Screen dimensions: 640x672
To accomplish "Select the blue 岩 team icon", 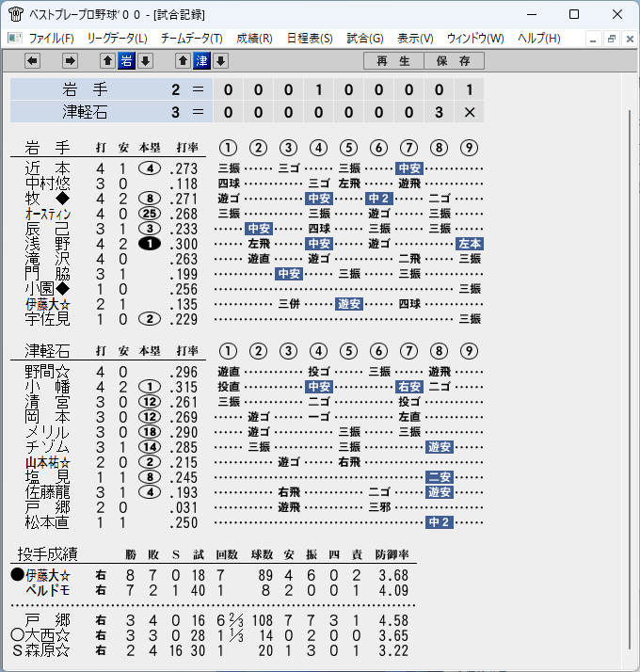I will click(x=126, y=61).
